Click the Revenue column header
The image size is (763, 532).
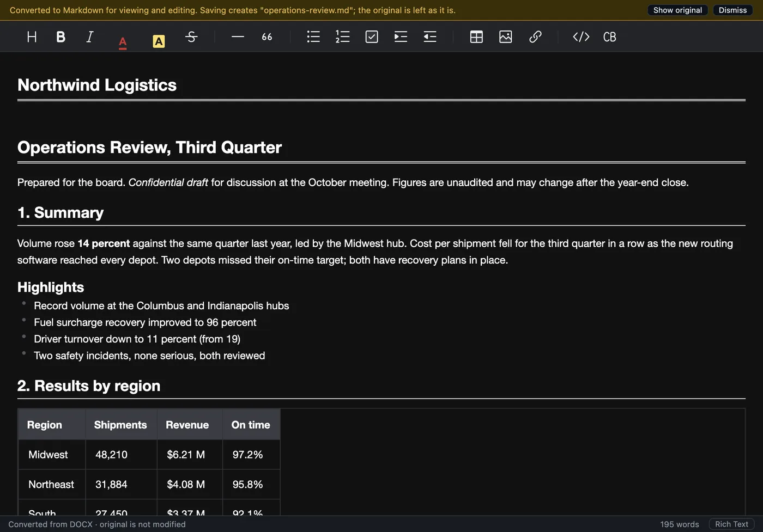click(190, 425)
